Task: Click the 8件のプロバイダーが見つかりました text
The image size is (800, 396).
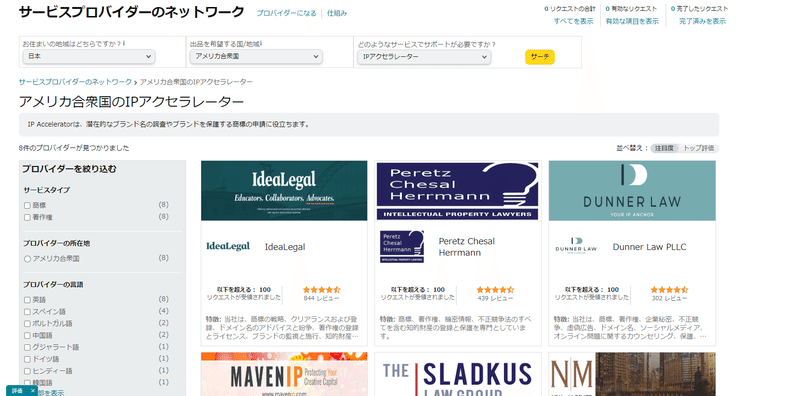Action: (74, 148)
